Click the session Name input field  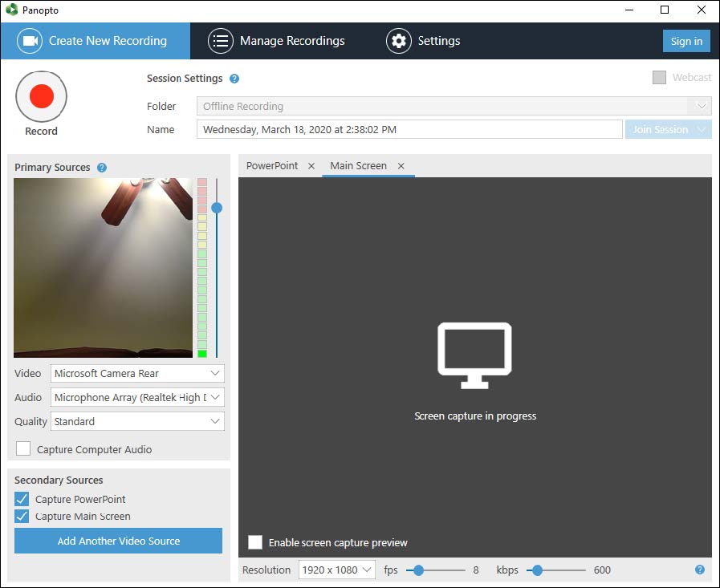pyautogui.click(x=409, y=129)
